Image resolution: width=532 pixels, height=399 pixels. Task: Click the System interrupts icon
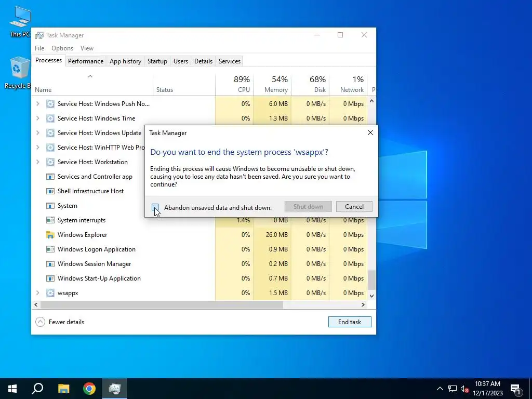click(x=50, y=220)
